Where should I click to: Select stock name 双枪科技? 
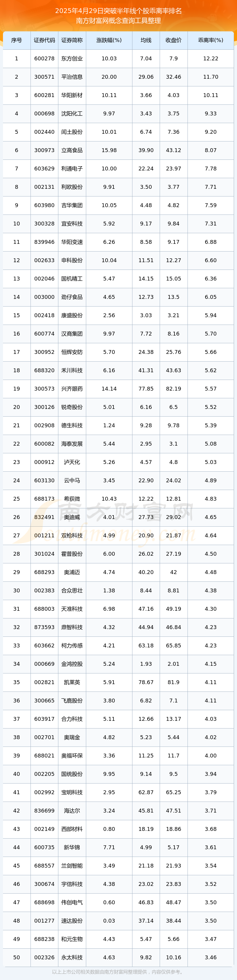pos(72,536)
